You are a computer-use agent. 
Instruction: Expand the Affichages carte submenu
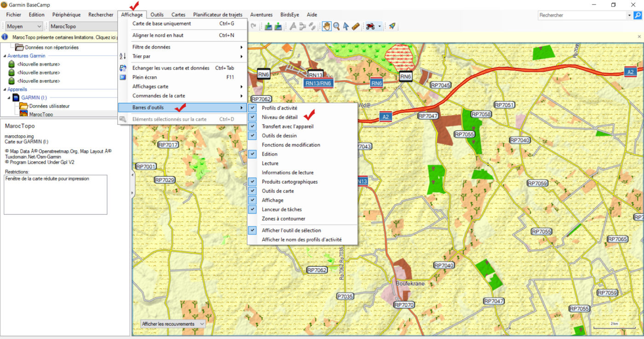click(183, 86)
